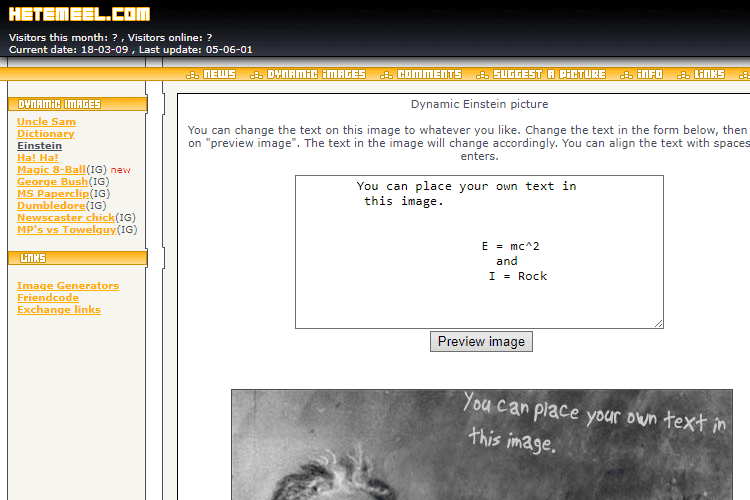The width and height of the screenshot is (750, 500).
Task: Click the 'Current date: 18-03-09' text
Action: click(x=68, y=50)
